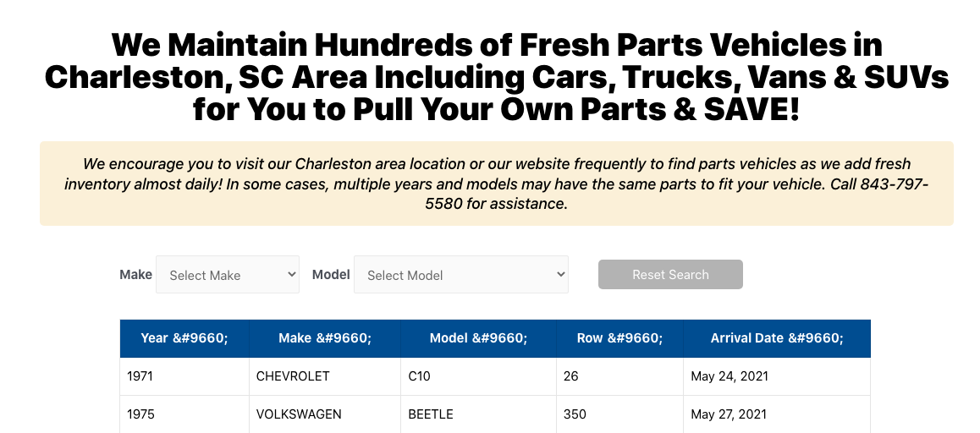This screenshot has height=433, width=980.
Task: Open the Select Model dropdown
Action: [x=461, y=274]
